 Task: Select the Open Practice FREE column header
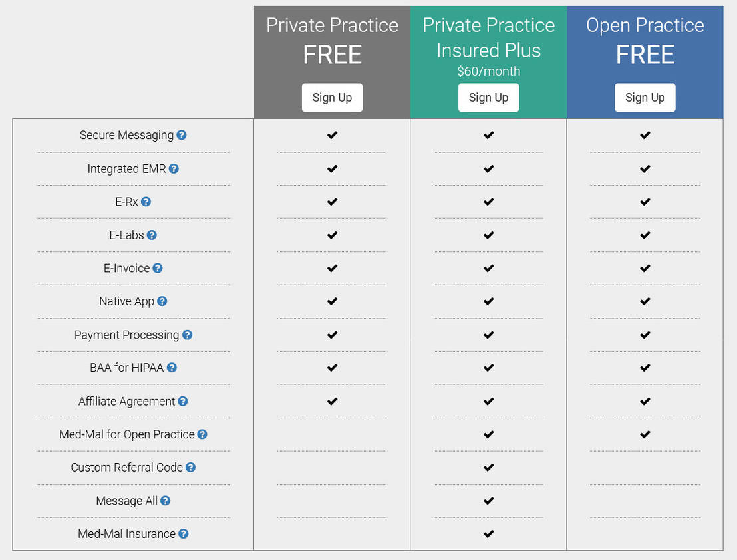(x=645, y=40)
